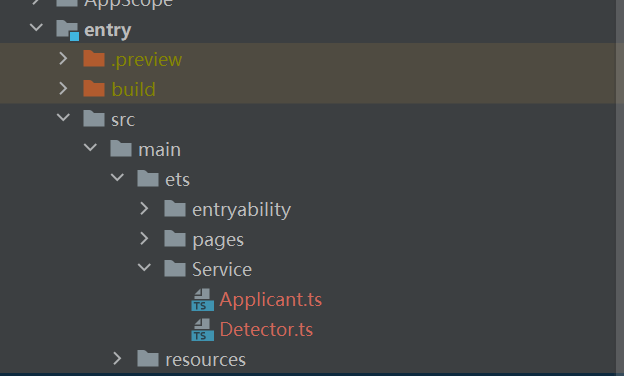Click the TypeScript icon beside Applicant.ts
Image resolution: width=624 pixels, height=376 pixels.
(203, 300)
